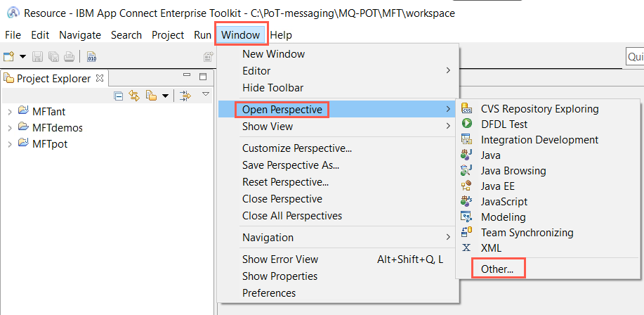Open the XML perspective
This screenshot has width=644, height=315.
(x=548, y=248)
